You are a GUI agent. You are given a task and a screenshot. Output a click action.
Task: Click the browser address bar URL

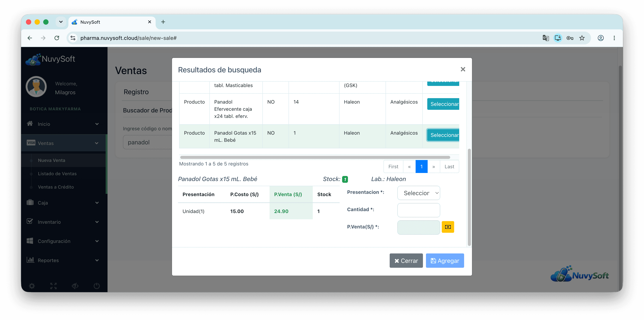pyautogui.click(x=128, y=38)
